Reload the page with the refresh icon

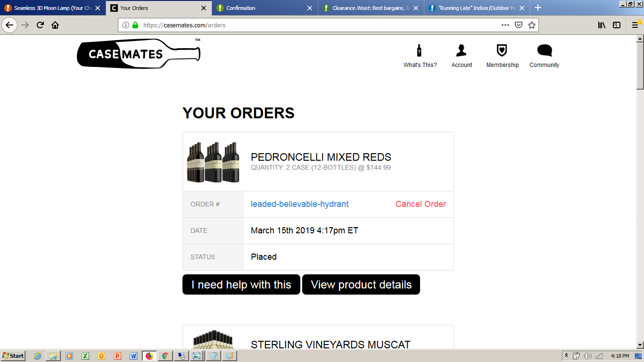[40, 25]
